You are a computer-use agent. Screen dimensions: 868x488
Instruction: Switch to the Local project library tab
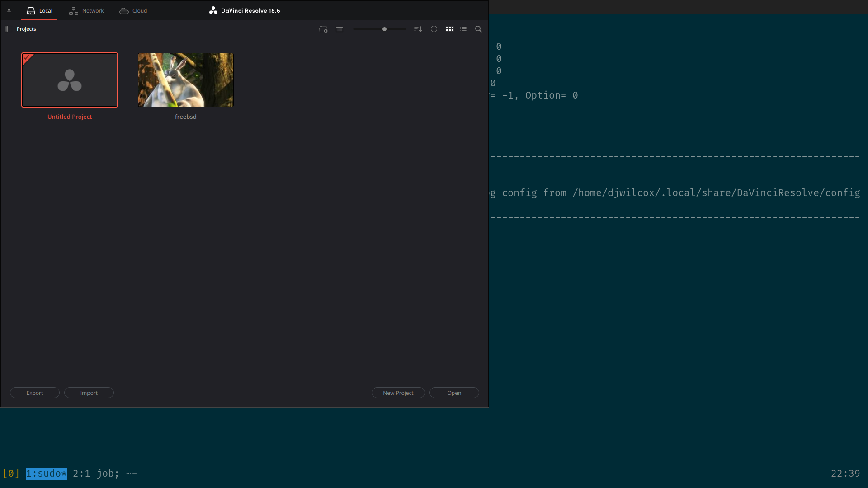click(39, 10)
